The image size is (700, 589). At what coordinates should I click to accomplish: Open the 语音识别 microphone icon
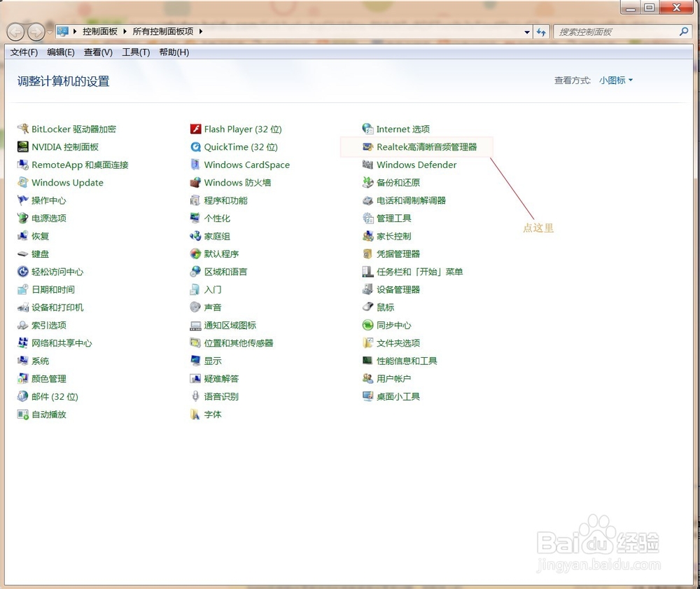tap(195, 396)
